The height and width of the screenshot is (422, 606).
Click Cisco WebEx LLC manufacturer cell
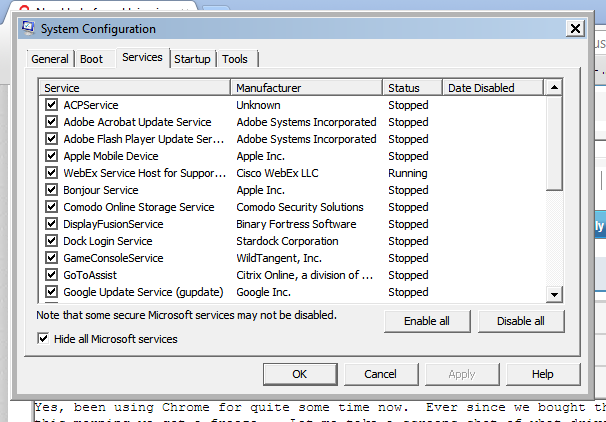pos(277,173)
